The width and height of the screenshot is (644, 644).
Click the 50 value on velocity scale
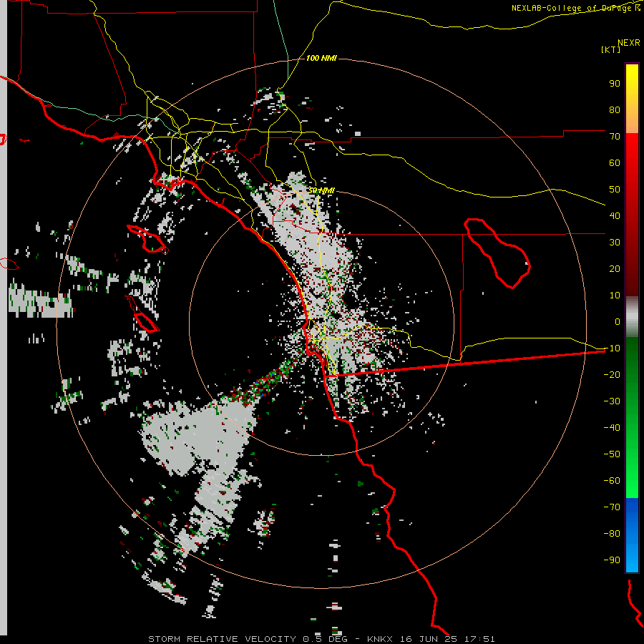click(x=615, y=190)
